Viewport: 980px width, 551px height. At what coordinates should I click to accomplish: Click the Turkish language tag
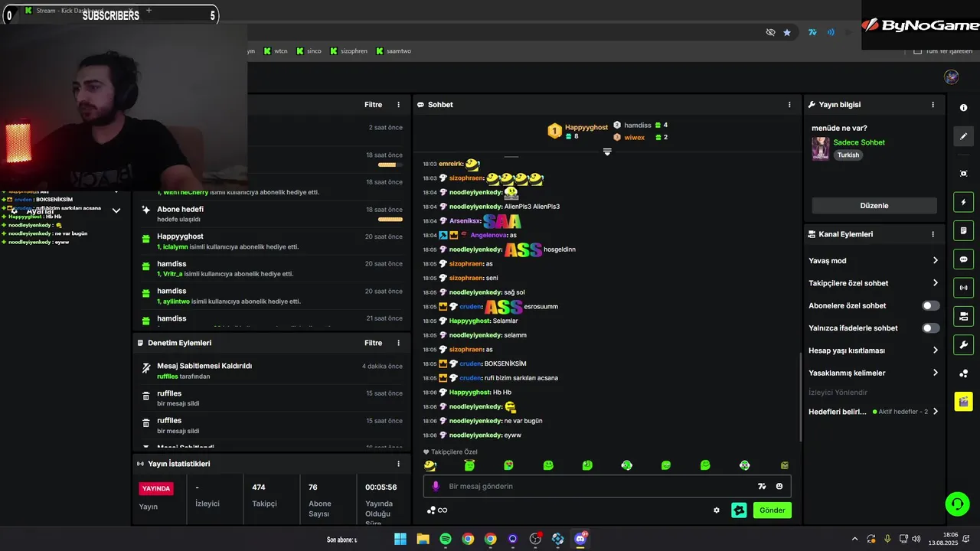(x=848, y=155)
